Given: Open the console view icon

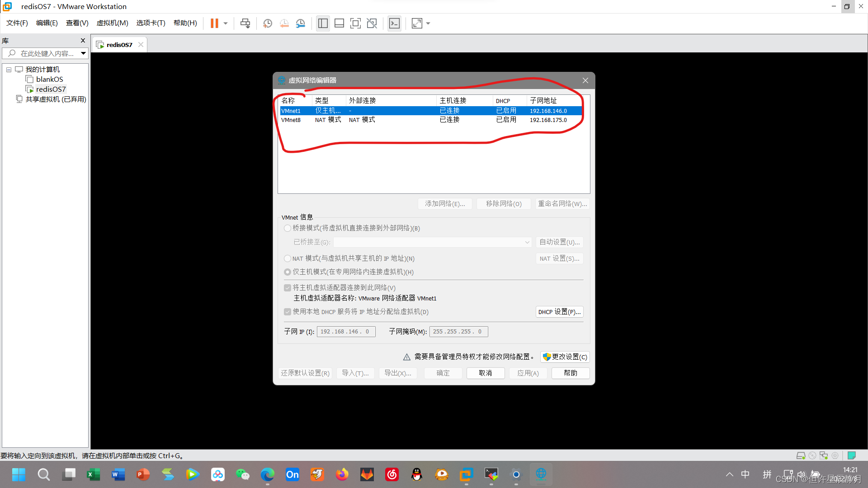Looking at the screenshot, I should 394,23.
